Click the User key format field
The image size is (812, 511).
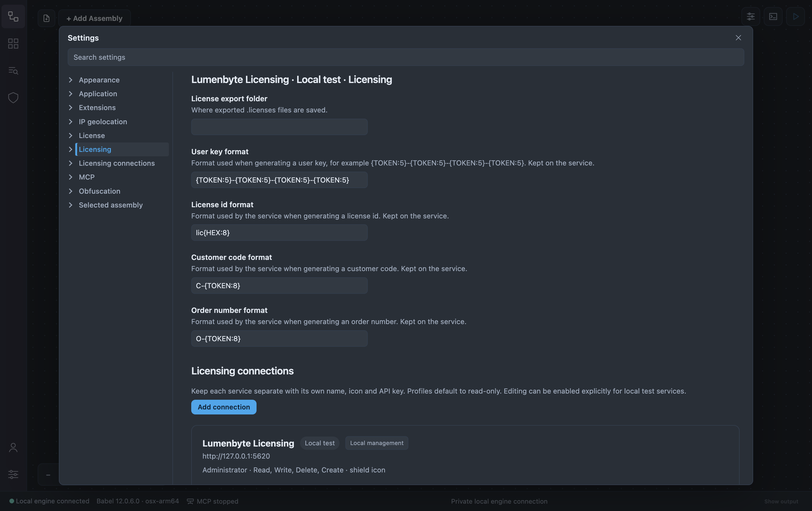(279, 180)
